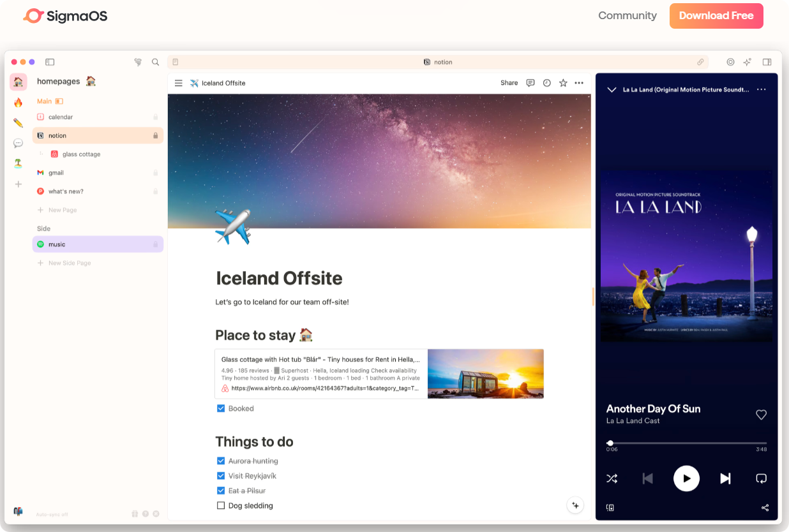
Task: Like the song with heart icon
Action: click(x=761, y=415)
